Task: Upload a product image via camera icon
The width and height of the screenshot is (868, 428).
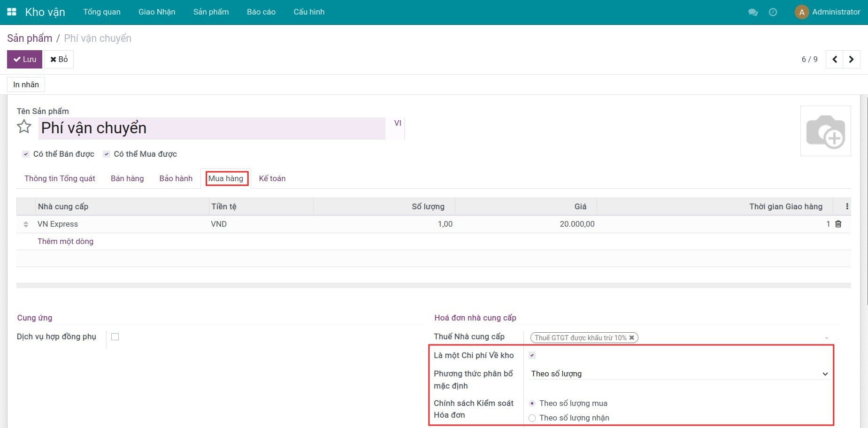Action: coord(825,131)
